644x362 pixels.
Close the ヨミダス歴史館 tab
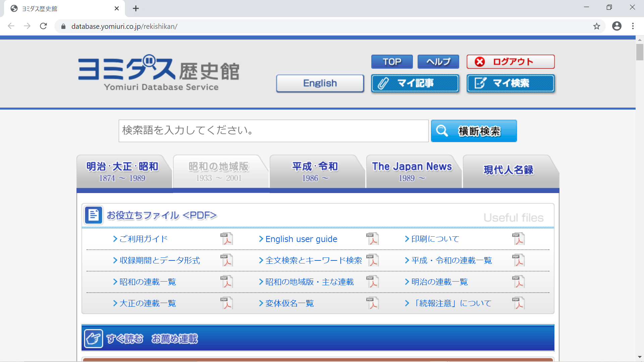117,8
